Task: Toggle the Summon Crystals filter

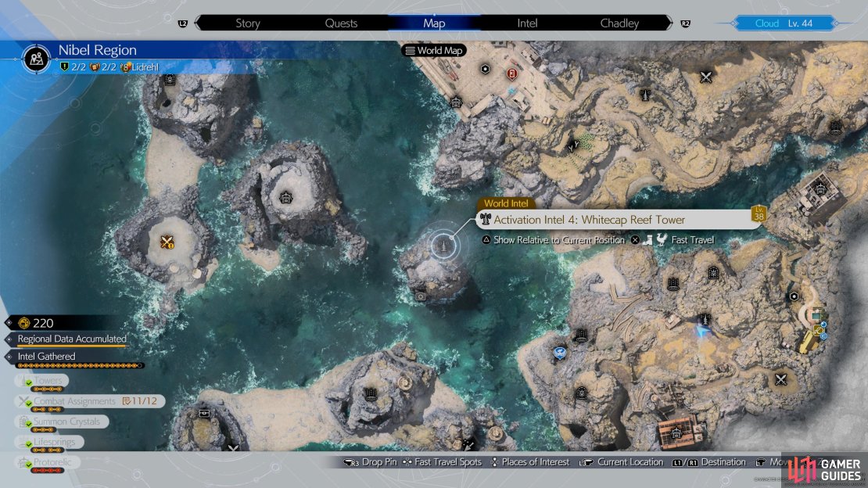Action: point(62,422)
